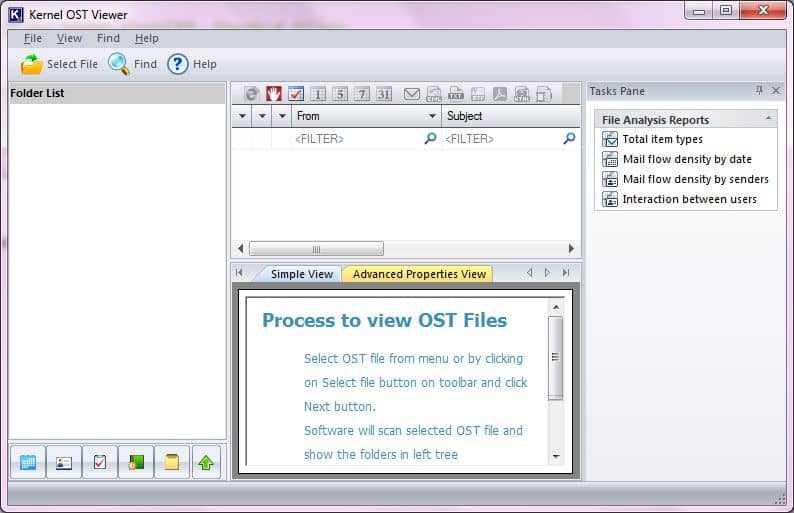Click the last document export icon in message toolbar

[x=543, y=94]
